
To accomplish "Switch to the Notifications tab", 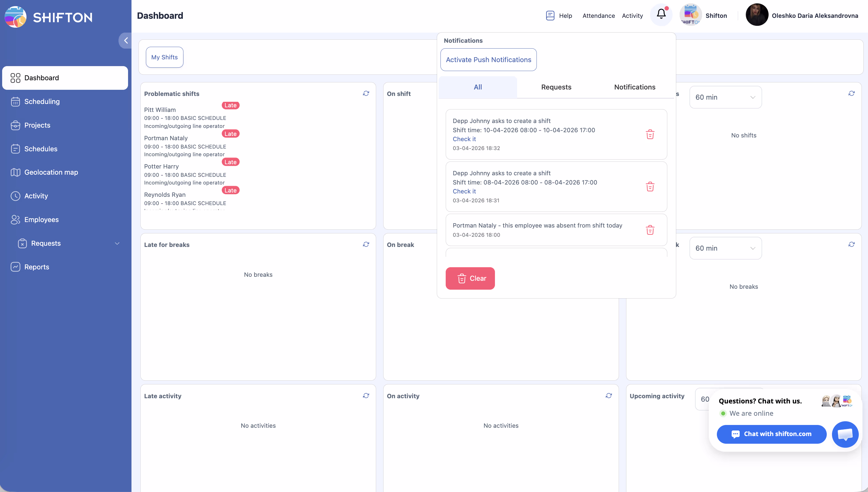I will 634,87.
